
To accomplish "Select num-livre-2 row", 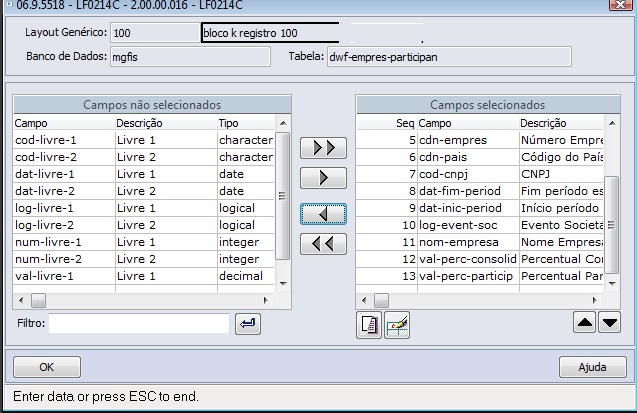I will pos(144,259).
